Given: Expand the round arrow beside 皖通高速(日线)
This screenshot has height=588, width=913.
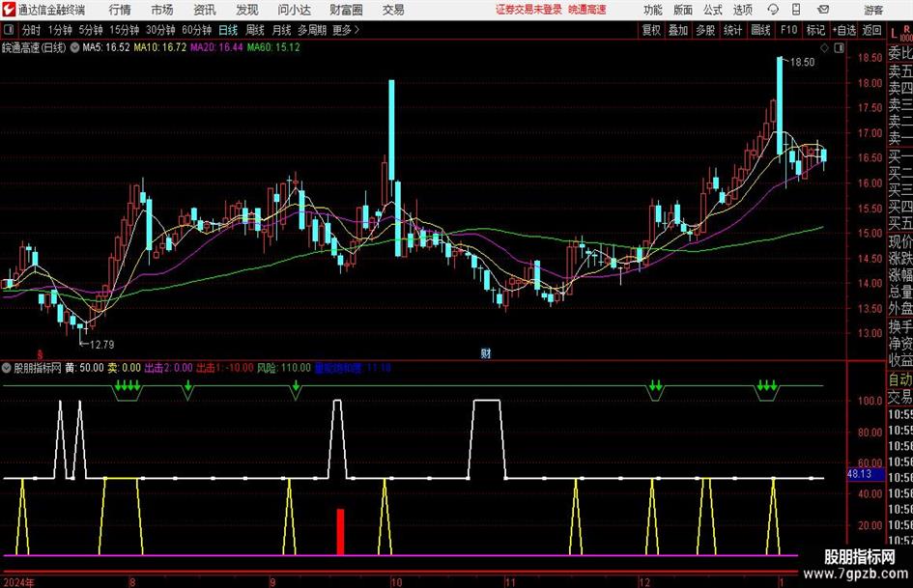Looking at the screenshot, I should pyautogui.click(x=74, y=47).
